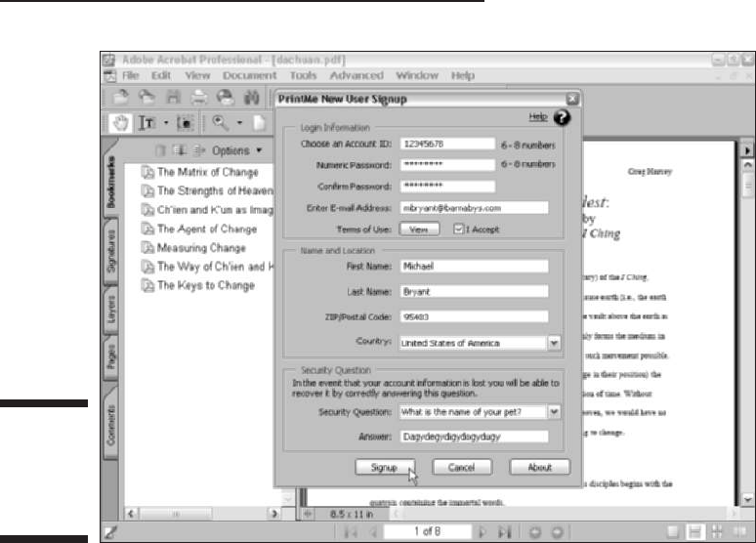Open the File menu

[131, 76]
